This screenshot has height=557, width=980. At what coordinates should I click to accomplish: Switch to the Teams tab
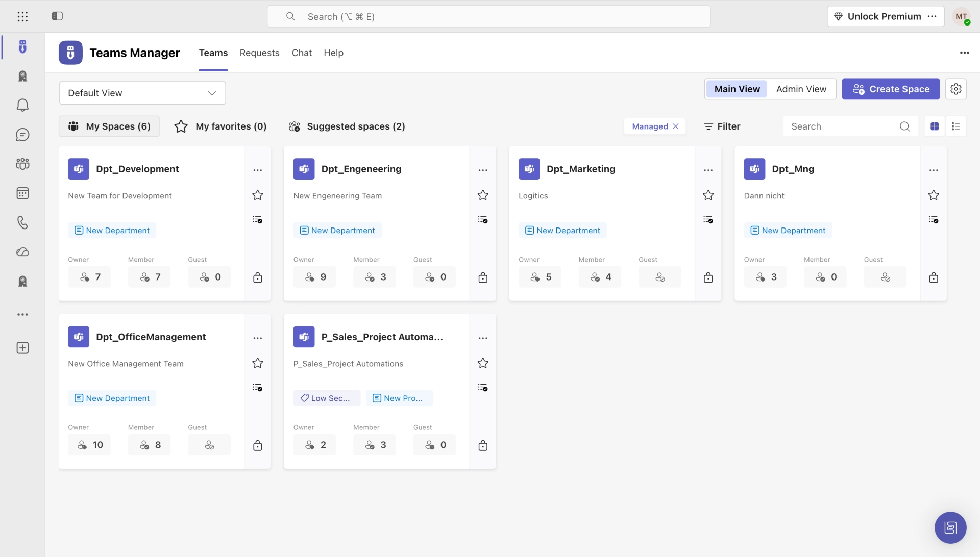213,53
